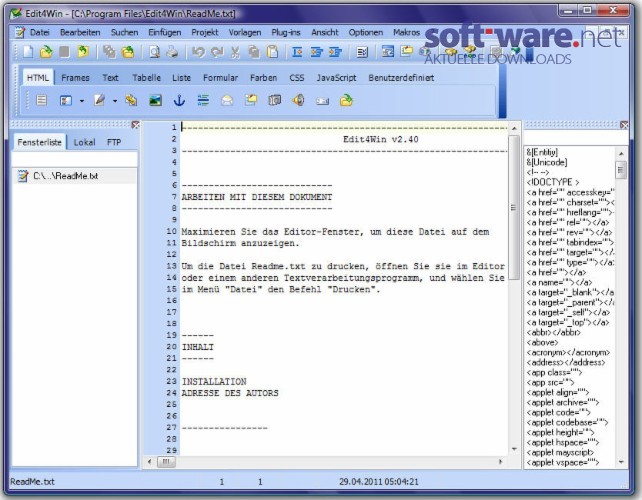Viewport: 642px width, 500px height.
Task: Open the Ansicht menu
Action: tap(325, 32)
